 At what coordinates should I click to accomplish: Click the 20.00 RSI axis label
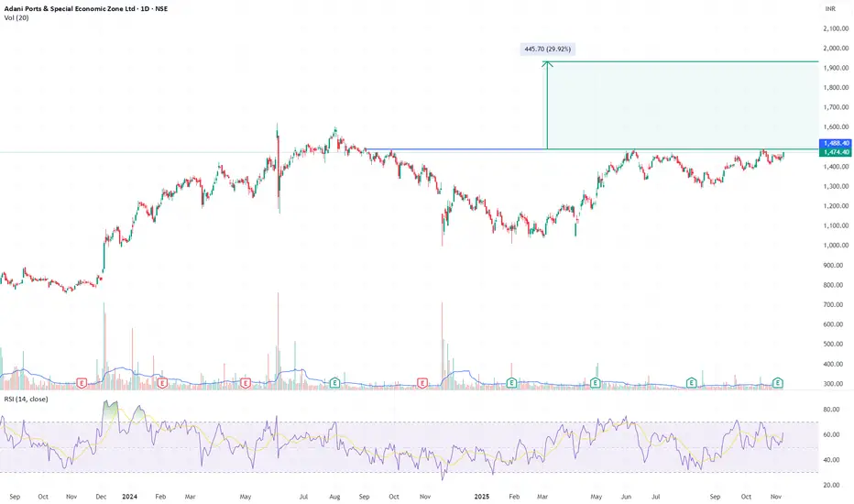point(831,485)
